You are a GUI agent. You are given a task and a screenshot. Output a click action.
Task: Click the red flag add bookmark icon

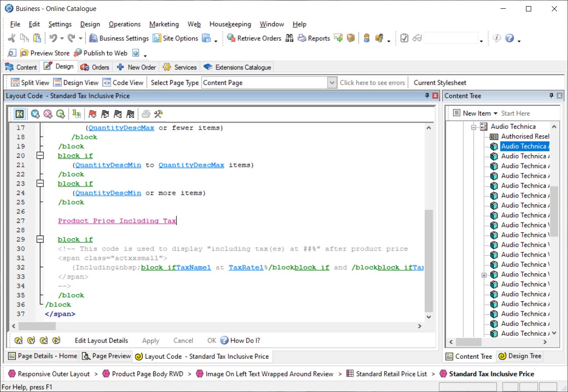pos(92,114)
